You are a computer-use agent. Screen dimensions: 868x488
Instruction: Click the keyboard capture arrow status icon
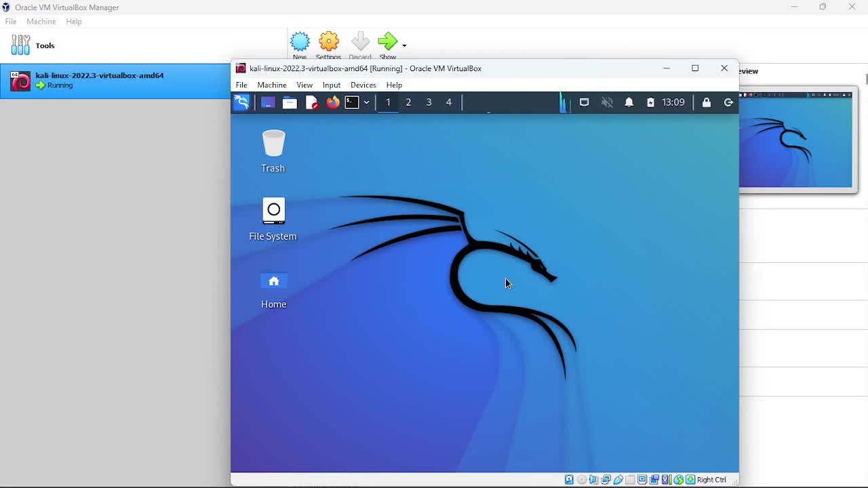690,480
